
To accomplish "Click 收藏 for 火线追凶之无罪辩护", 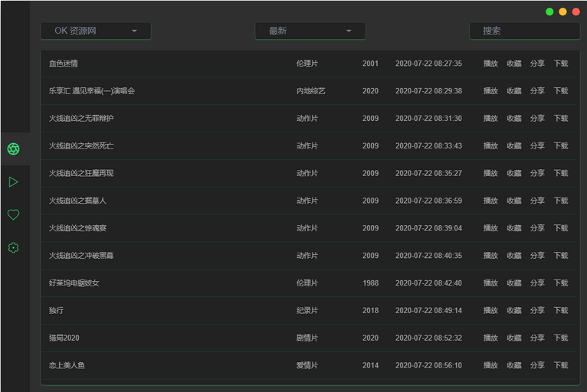I will coord(514,118).
